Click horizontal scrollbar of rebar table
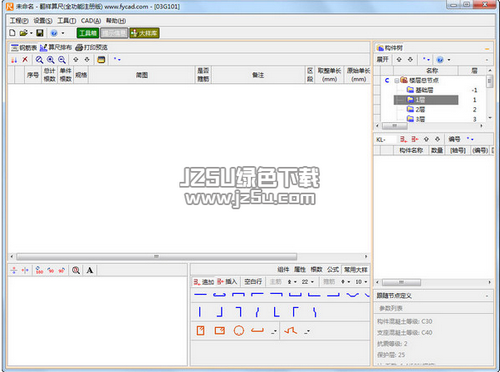The height and width of the screenshot is (372, 500). click(157, 256)
